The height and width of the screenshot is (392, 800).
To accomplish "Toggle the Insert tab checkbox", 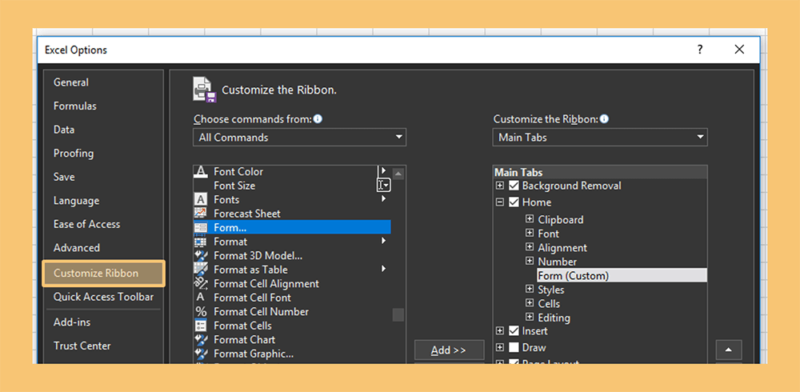I will coord(514,331).
